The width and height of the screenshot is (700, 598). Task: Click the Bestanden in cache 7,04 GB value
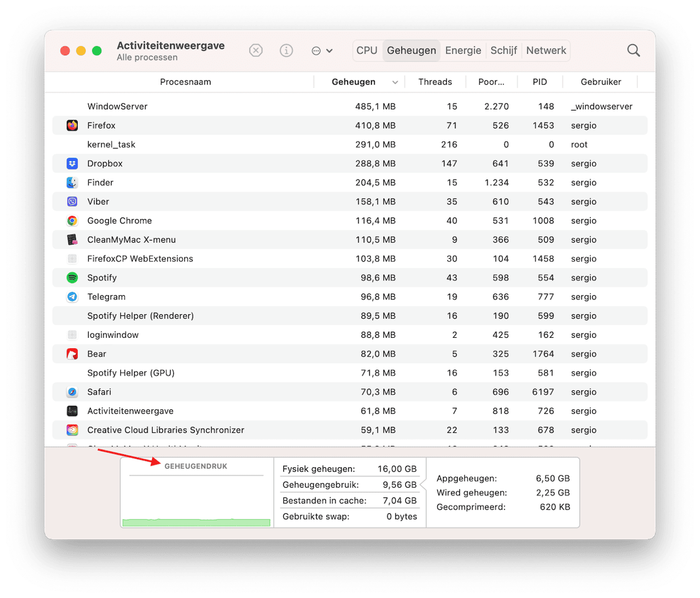[x=400, y=501]
